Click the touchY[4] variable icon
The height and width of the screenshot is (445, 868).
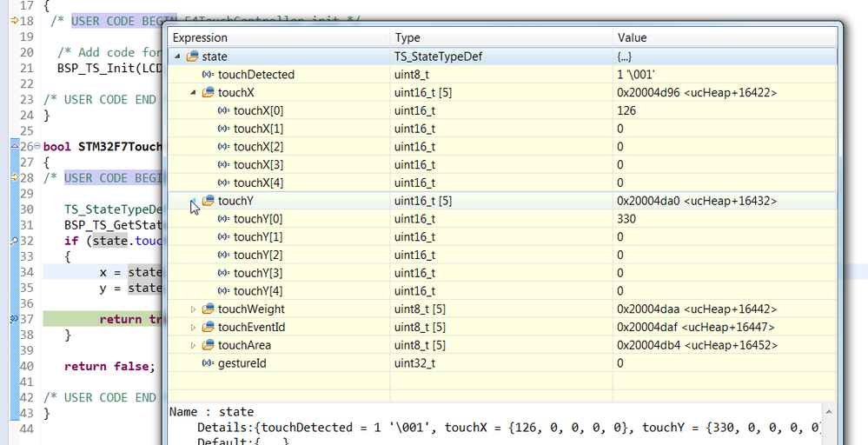point(223,291)
